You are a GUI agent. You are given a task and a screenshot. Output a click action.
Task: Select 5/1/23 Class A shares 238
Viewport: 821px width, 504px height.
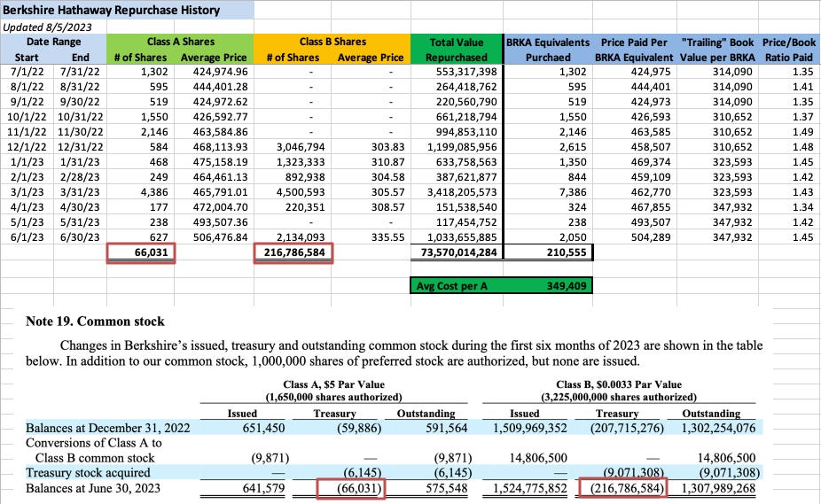point(159,222)
